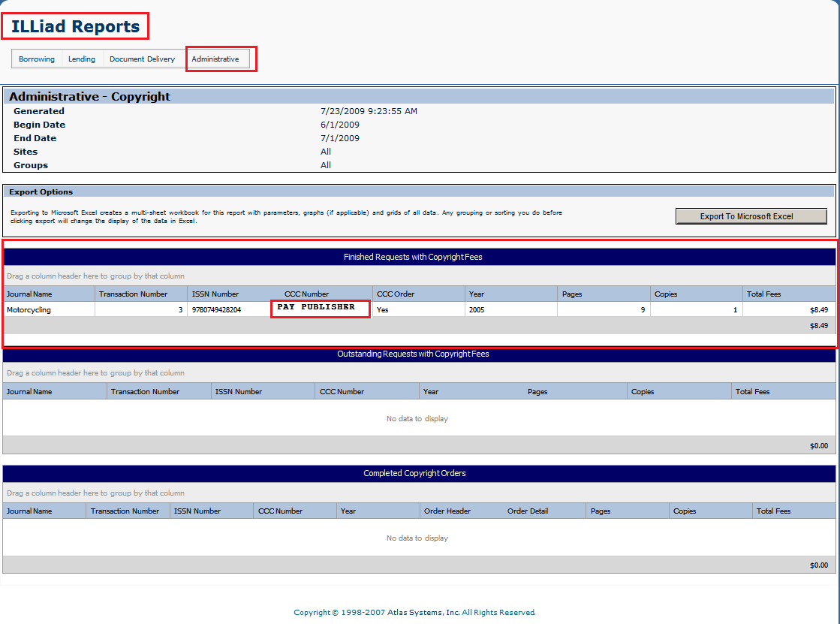Open the Administrative reports tab

(218, 58)
